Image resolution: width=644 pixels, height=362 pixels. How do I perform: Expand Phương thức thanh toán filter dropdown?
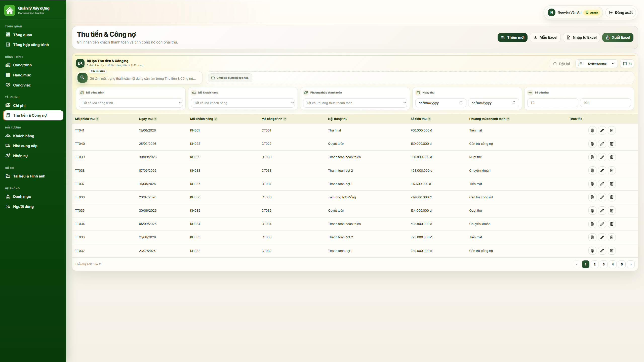[355, 103]
